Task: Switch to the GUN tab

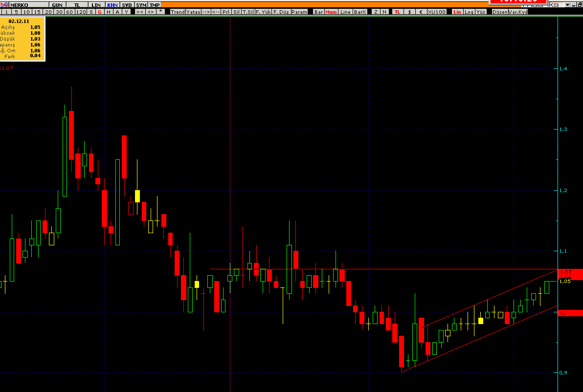Action: click(58, 5)
